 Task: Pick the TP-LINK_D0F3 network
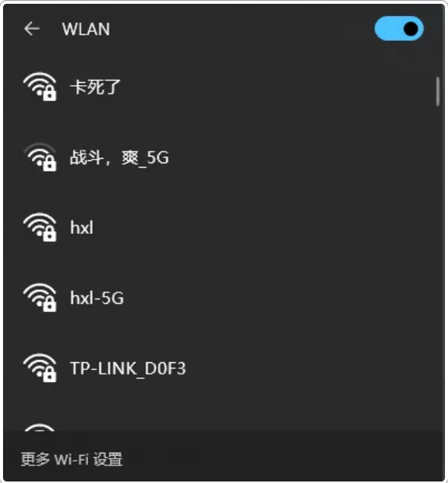(128, 368)
